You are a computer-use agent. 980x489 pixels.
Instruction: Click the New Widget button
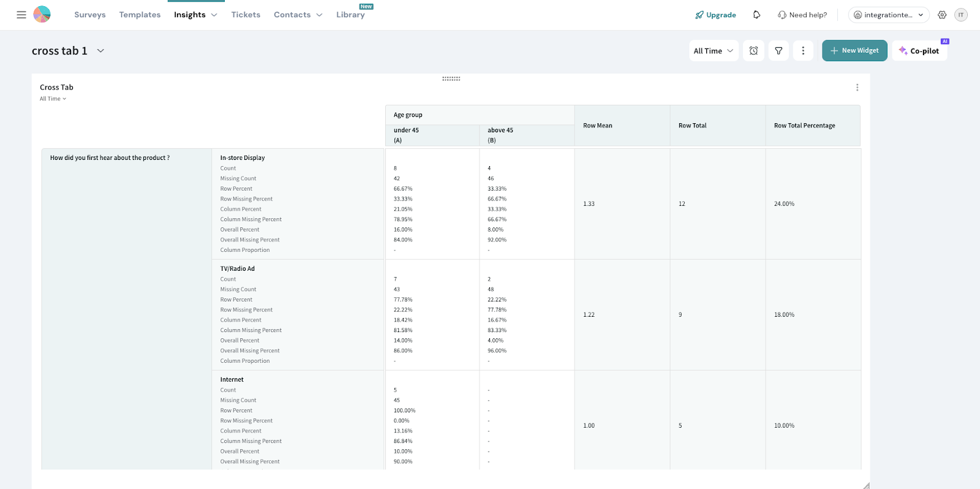(x=854, y=51)
